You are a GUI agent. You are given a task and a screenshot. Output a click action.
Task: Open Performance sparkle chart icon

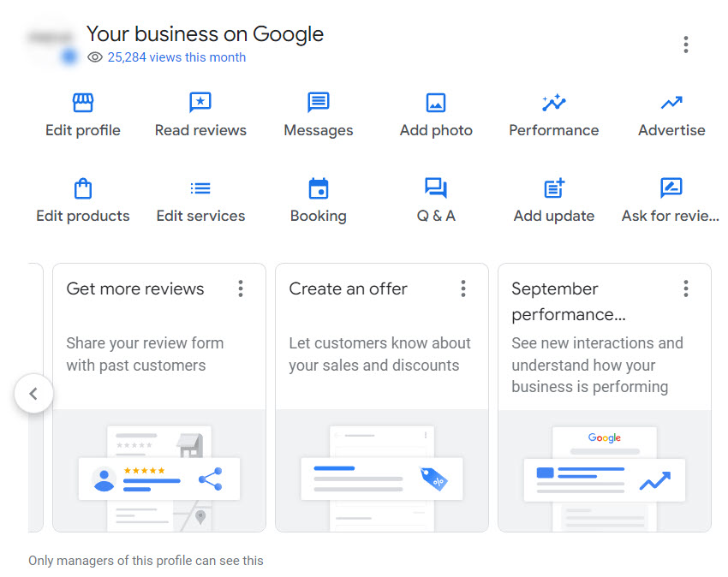click(x=554, y=103)
